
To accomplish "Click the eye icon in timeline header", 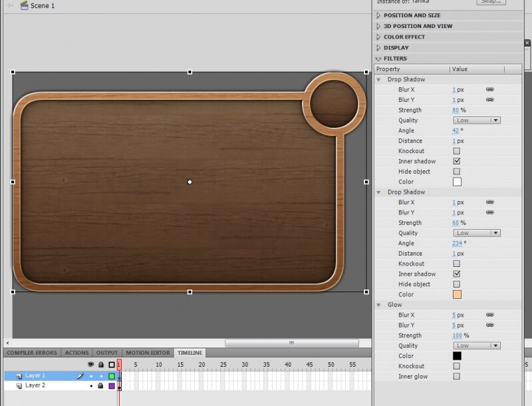I will (x=91, y=365).
